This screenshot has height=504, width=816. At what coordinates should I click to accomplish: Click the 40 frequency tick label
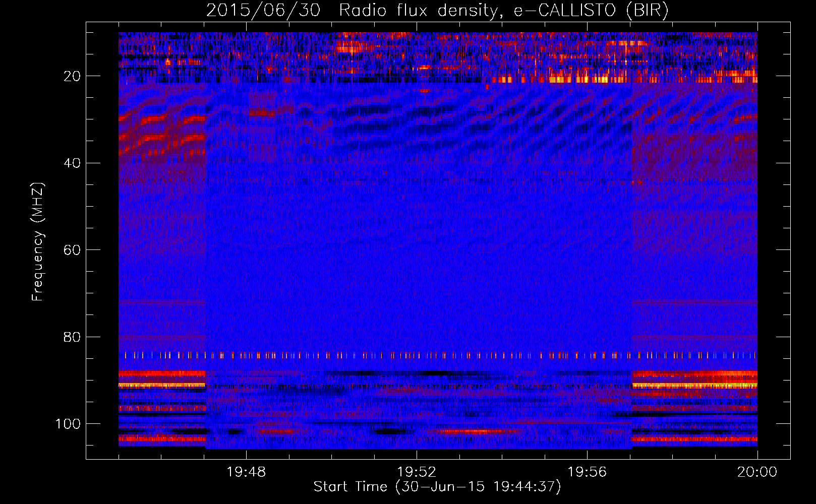coord(72,163)
